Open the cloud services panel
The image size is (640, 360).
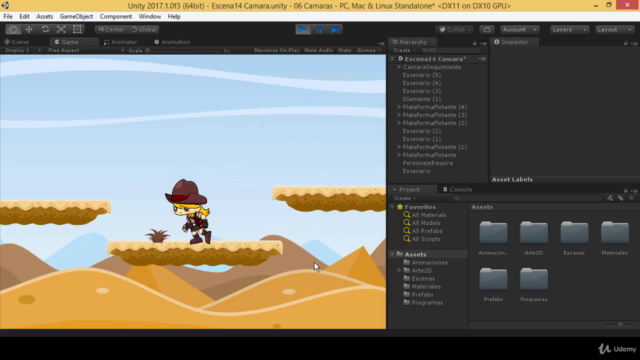pyautogui.click(x=487, y=29)
